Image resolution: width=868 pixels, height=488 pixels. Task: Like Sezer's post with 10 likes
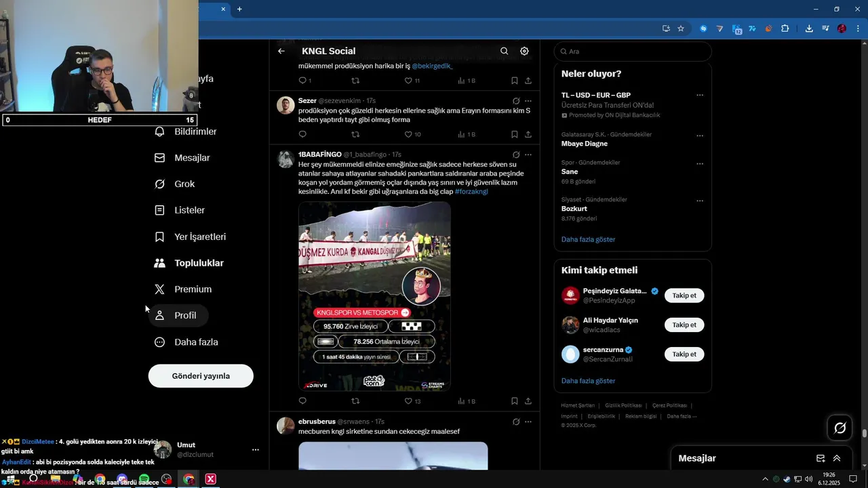point(412,134)
